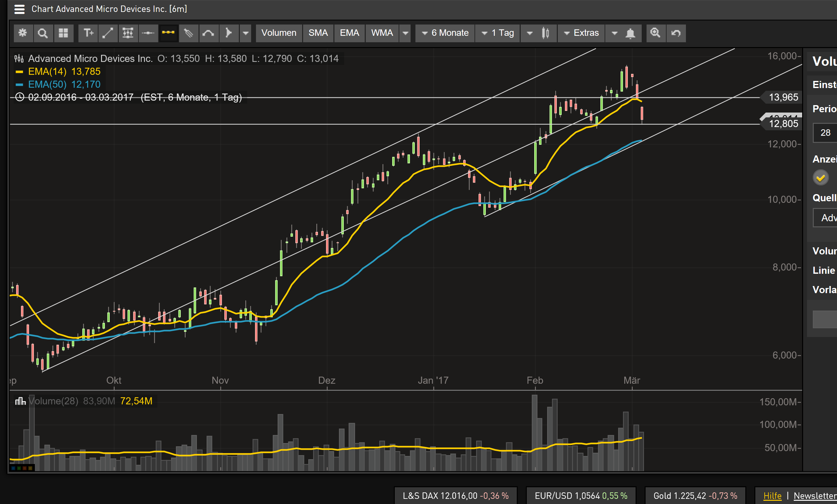Click the EMA indicator button
Screen dimensions: 837x504
pyautogui.click(x=349, y=33)
